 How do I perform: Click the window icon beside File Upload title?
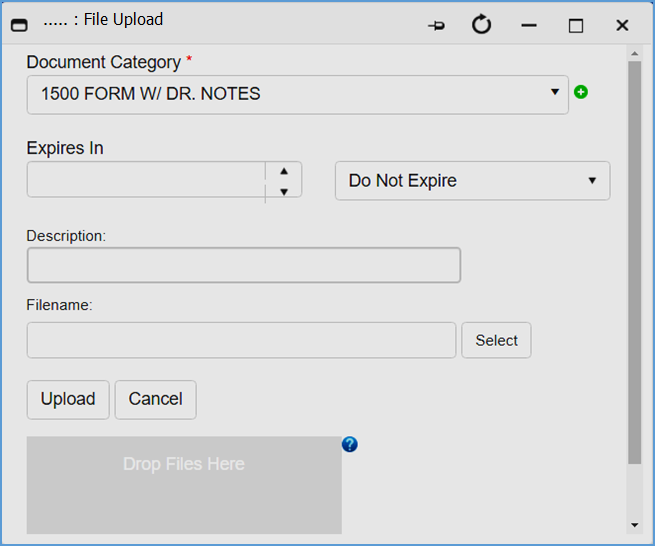pyautogui.click(x=18, y=26)
